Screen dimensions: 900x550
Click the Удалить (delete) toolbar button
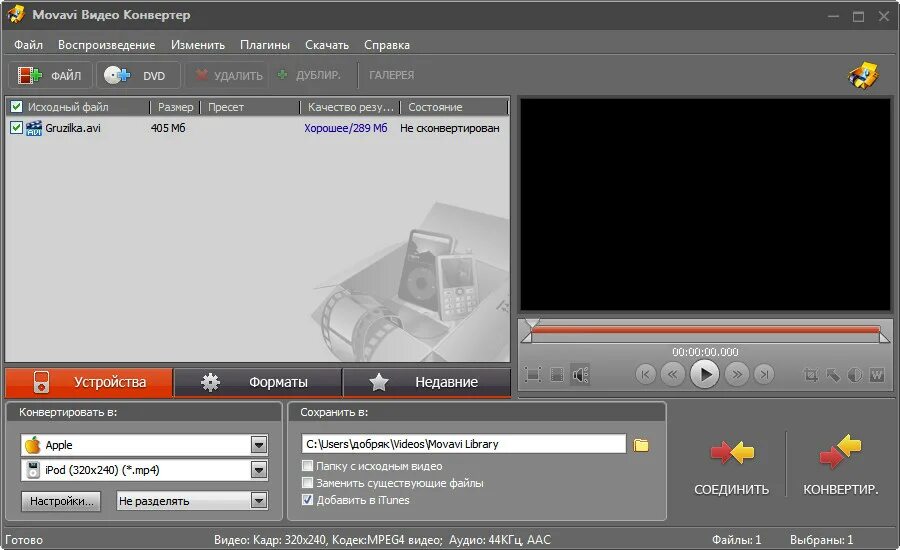point(228,75)
